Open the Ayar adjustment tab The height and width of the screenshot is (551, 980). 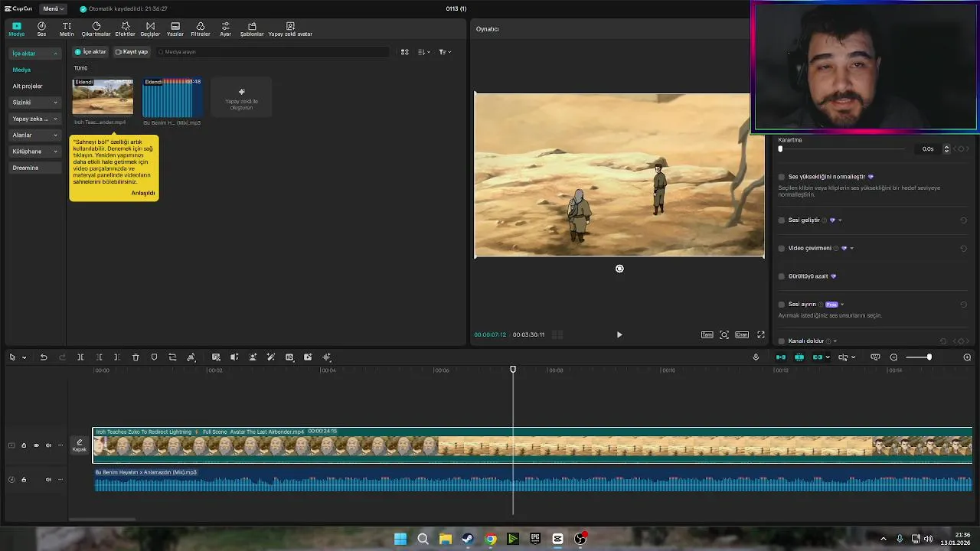(225, 29)
